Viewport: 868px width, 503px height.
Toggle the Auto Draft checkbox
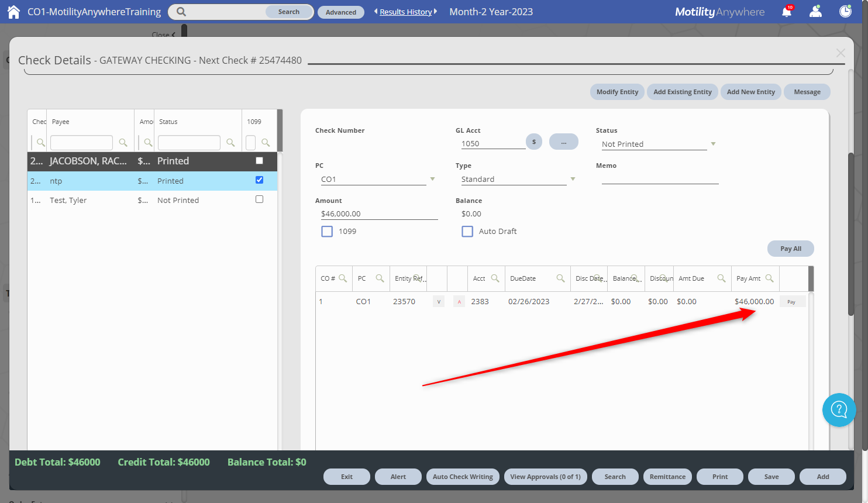[467, 232]
